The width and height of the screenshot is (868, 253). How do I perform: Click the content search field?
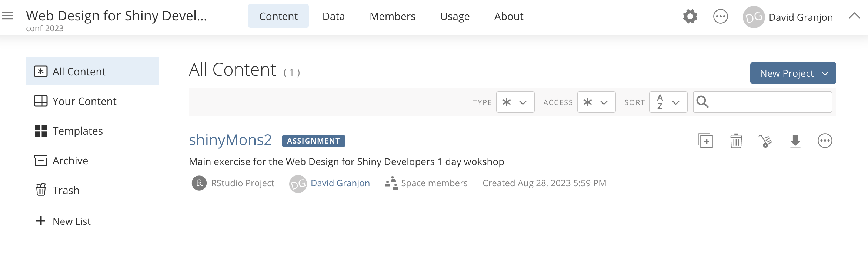click(x=762, y=102)
